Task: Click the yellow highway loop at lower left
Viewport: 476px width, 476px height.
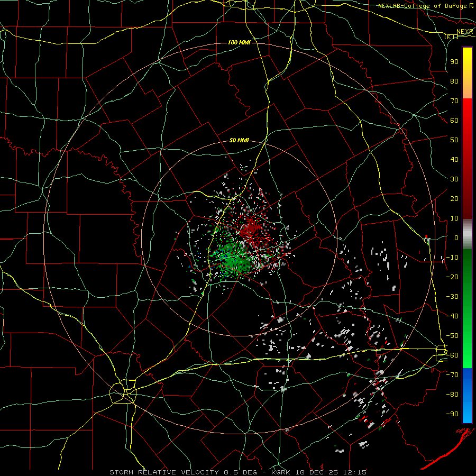Action: coord(123,391)
